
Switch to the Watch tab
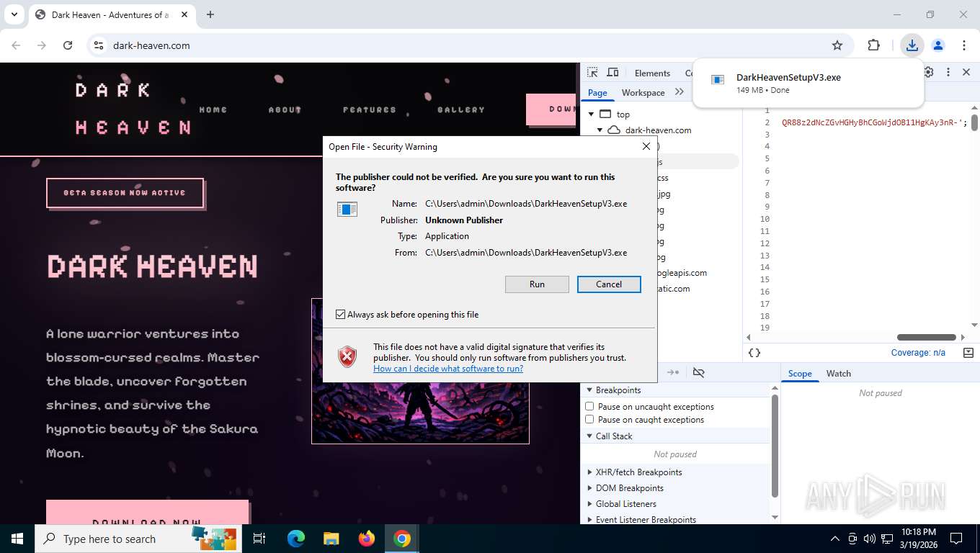coord(838,374)
